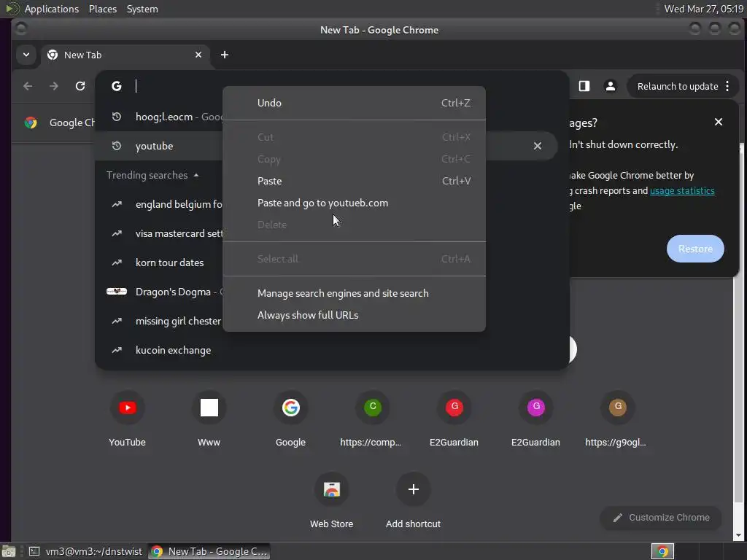Switch to vm3@vm3 terminal taskbar item
This screenshot has height=560, width=747.
(x=86, y=551)
